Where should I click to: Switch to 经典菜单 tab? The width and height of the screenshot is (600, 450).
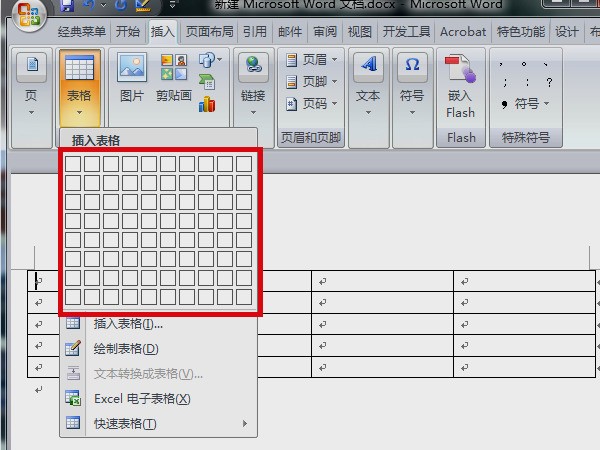point(82,32)
